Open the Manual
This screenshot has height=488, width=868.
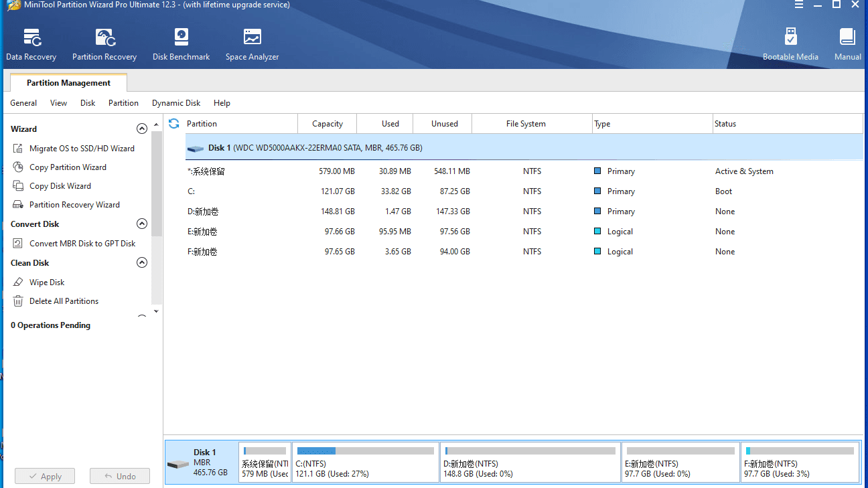coord(847,45)
